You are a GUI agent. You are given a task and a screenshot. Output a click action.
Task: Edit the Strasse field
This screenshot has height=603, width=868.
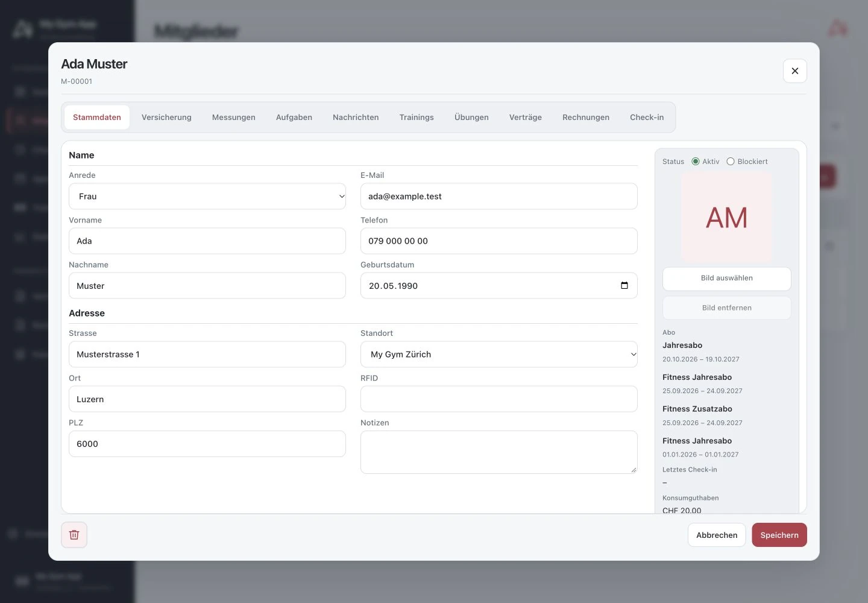(207, 355)
